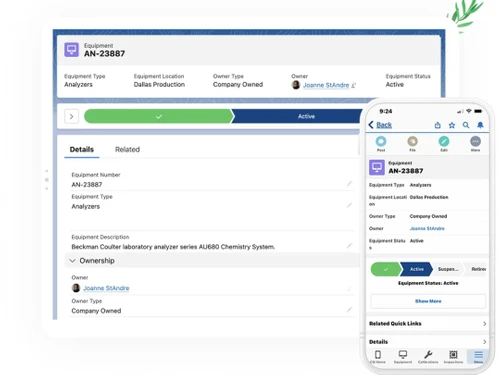The height and width of the screenshot is (375, 500).
Task: Expand Related Quick Links on phone
Action: pos(428,324)
